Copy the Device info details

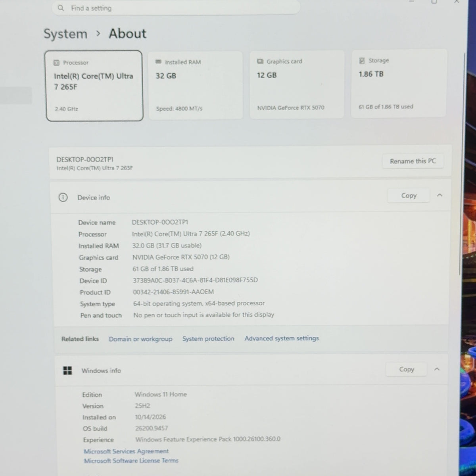[x=409, y=195]
